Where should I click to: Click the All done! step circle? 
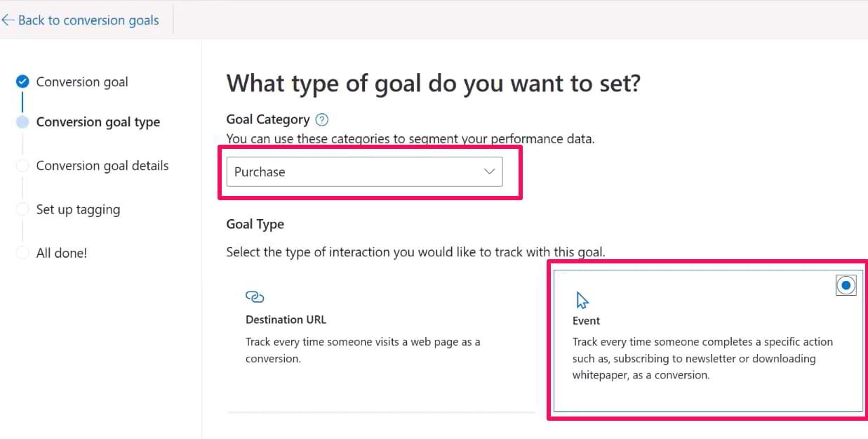click(22, 253)
